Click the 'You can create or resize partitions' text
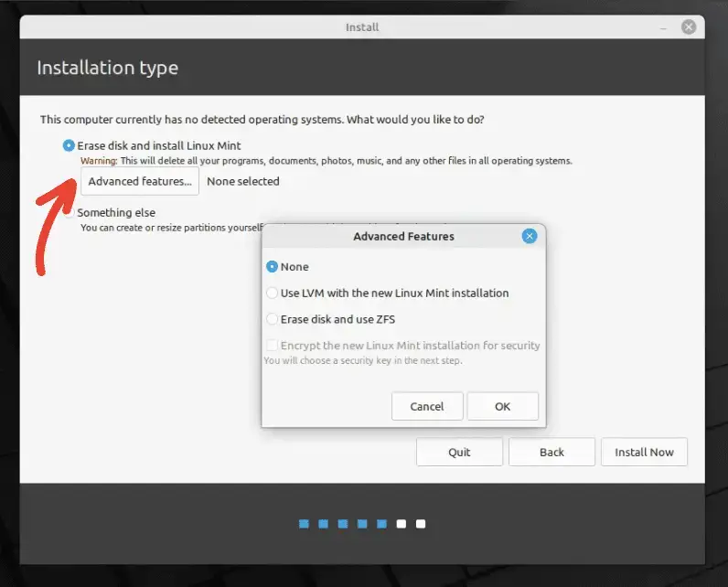Viewport: 728px width, 587px height. click(x=172, y=228)
